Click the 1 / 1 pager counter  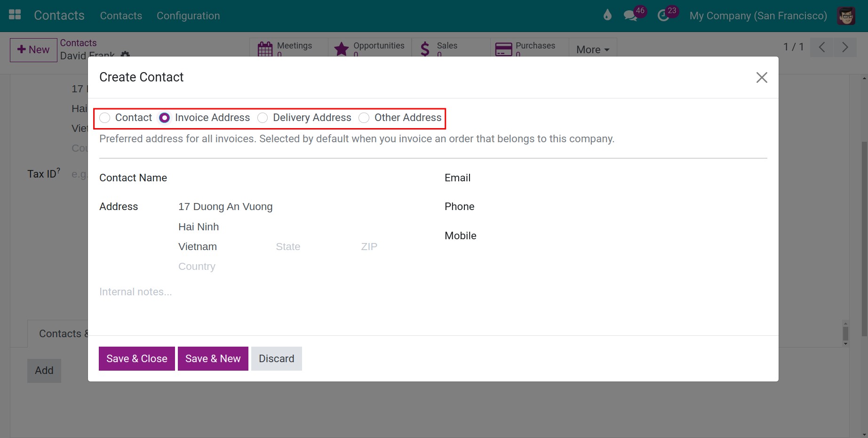793,47
